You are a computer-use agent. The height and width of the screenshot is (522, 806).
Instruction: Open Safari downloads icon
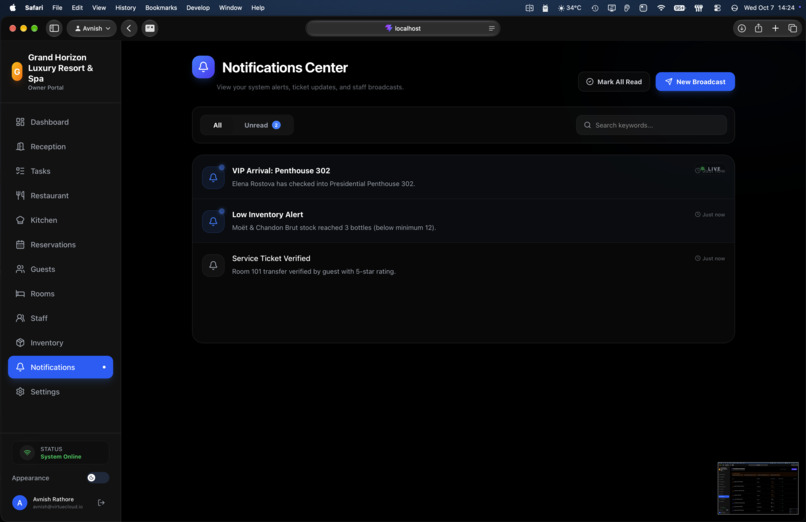pos(741,28)
